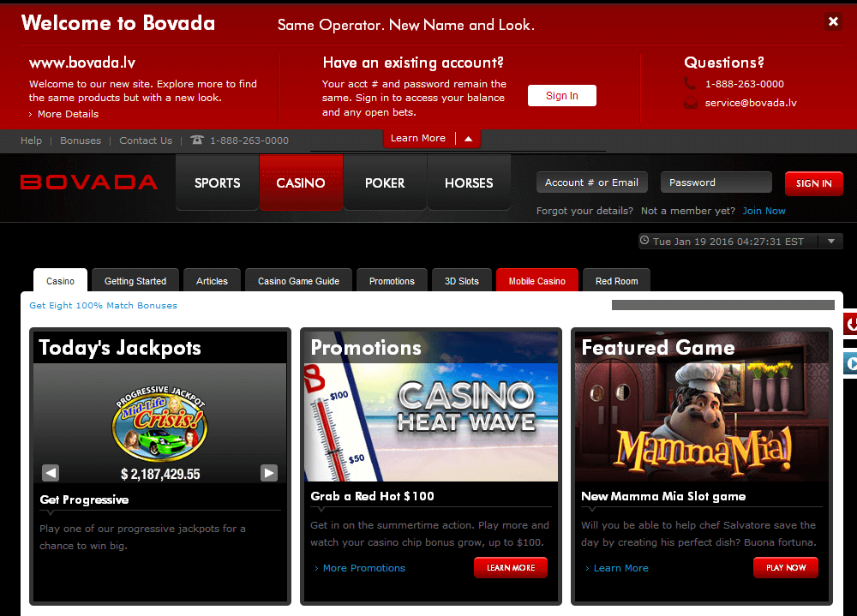The image size is (857, 616).
Task: Click the Join Now link
Action: coord(764,210)
